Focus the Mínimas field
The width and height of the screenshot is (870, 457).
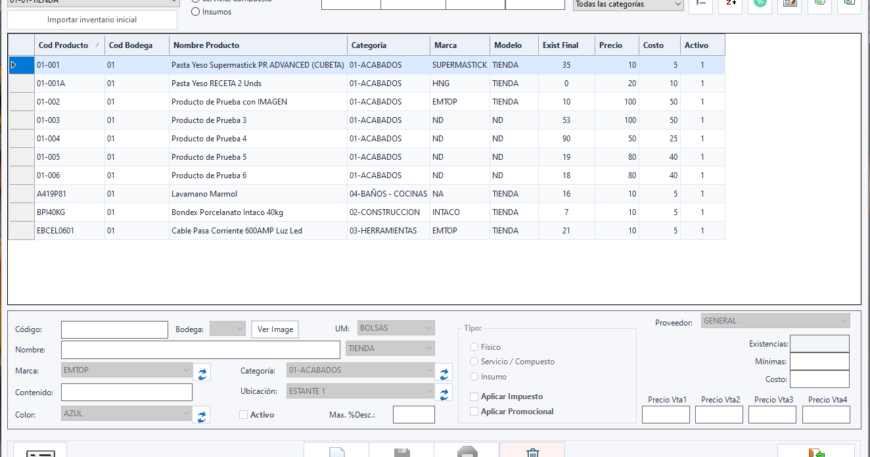820,362
